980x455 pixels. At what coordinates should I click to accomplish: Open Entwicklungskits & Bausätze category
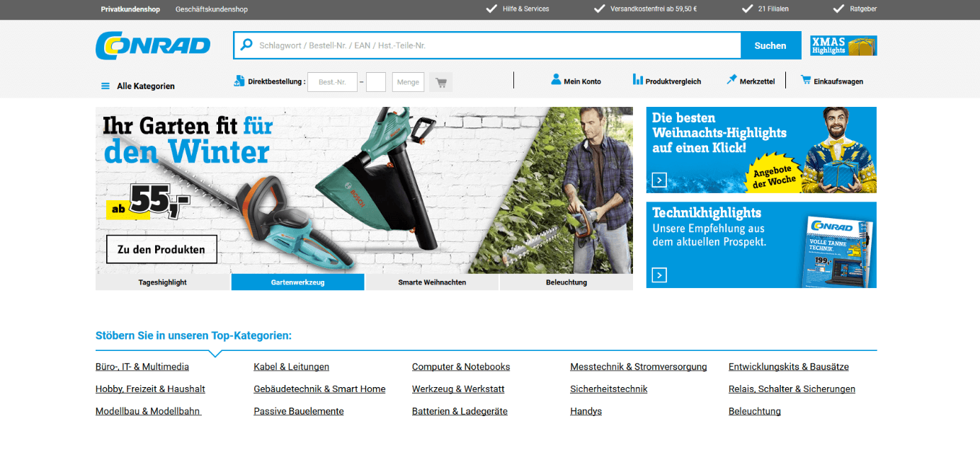[x=789, y=367]
